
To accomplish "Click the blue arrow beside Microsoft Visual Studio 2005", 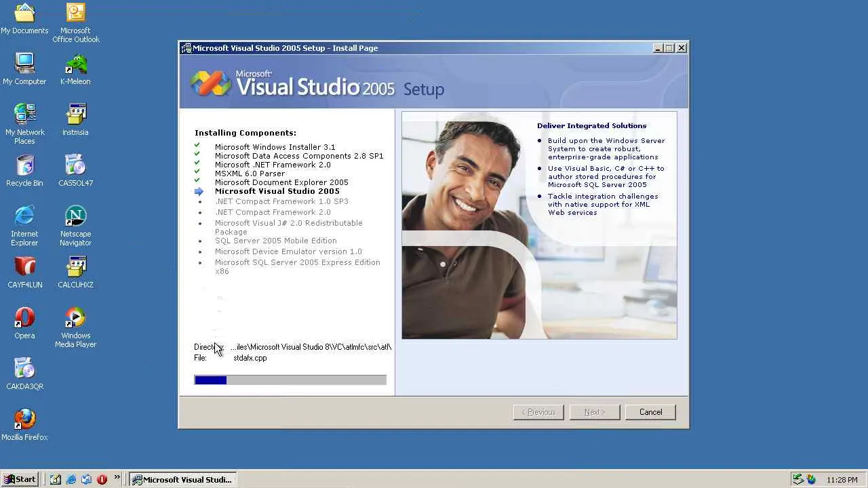I will tap(199, 191).
